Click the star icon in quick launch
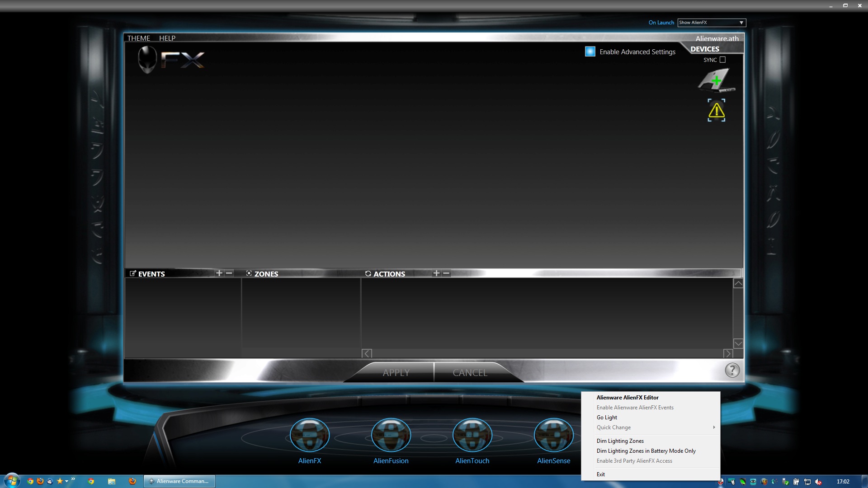Viewport: 868px width, 488px height. 60,481
